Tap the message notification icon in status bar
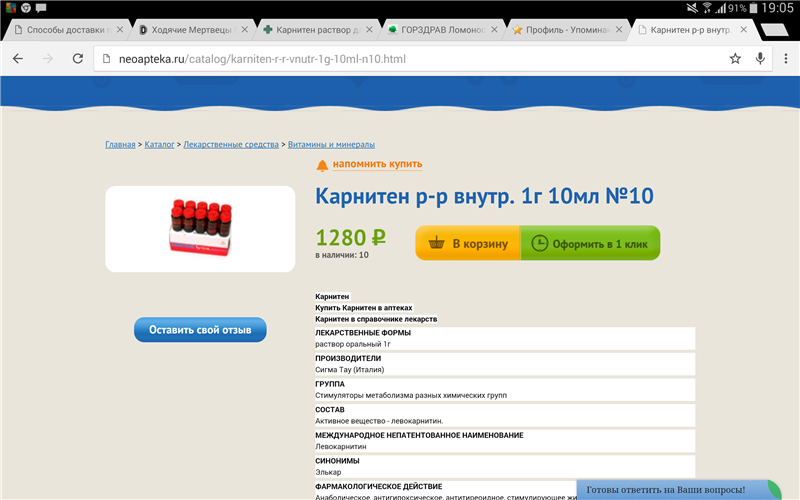The height and width of the screenshot is (500, 800). coord(41,8)
